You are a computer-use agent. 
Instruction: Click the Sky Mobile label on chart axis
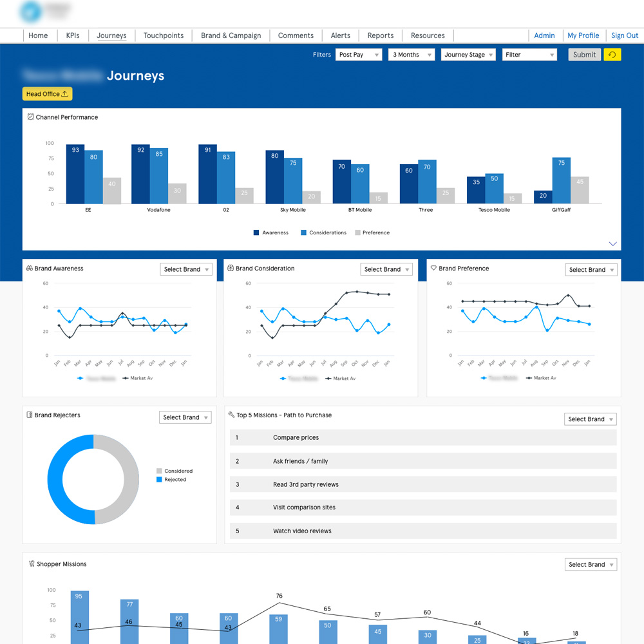pos(293,210)
